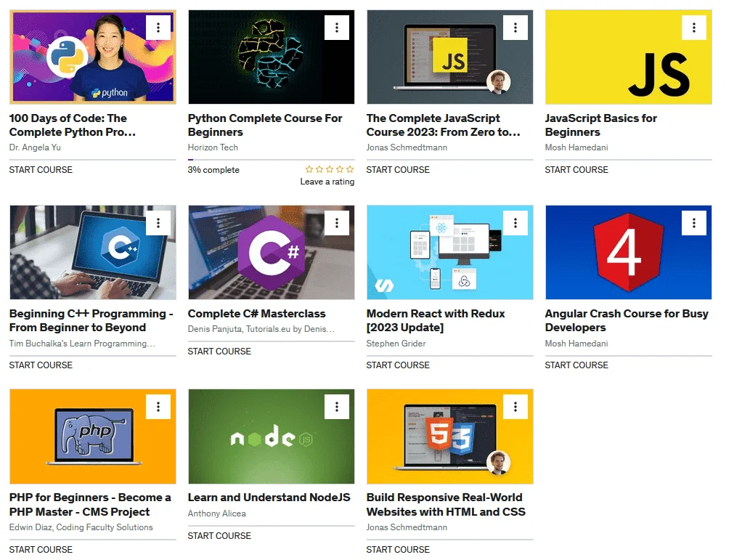Screen dimensions: 750x560
Task: Open the HTML and CSS websites course thumbnail
Action: coord(449,437)
